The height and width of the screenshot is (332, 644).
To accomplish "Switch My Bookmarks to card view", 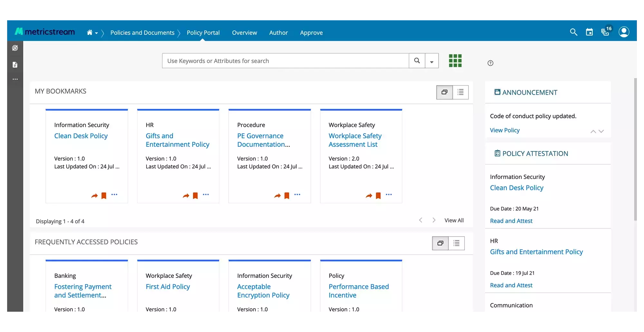I will [444, 92].
